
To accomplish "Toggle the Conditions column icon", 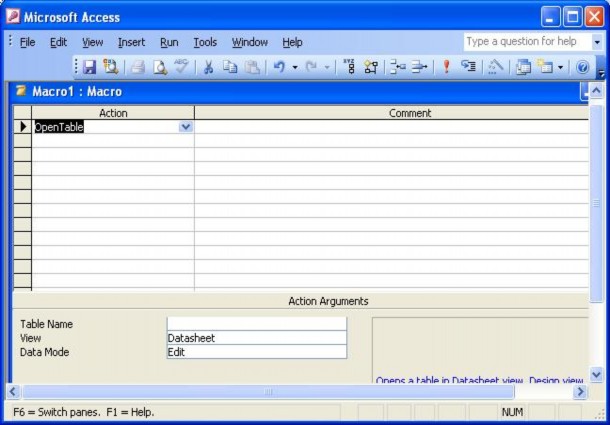I will (x=371, y=67).
